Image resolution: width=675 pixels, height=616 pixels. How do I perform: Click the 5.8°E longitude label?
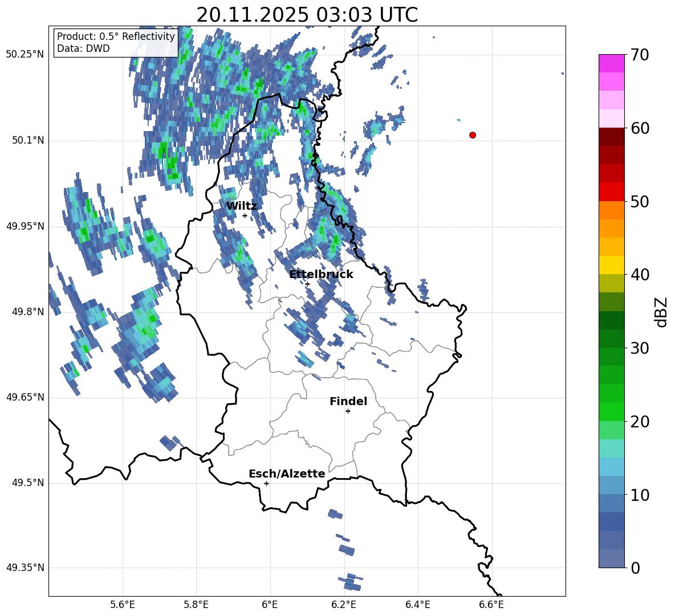(x=196, y=605)
